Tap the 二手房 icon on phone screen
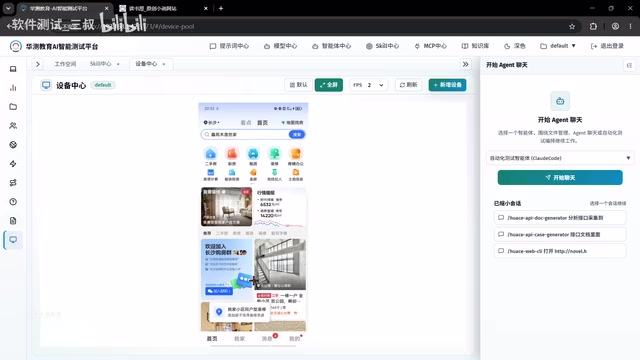The width and height of the screenshot is (640, 360). (x=211, y=154)
